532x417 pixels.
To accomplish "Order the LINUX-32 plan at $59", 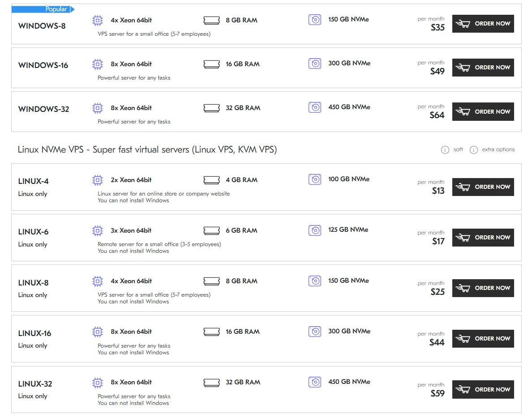I will [483, 389].
